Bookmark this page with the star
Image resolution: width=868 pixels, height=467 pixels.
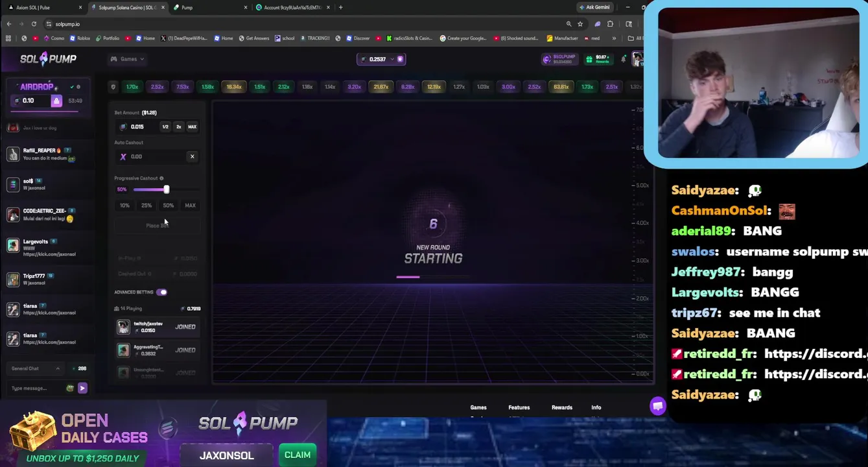coord(580,24)
